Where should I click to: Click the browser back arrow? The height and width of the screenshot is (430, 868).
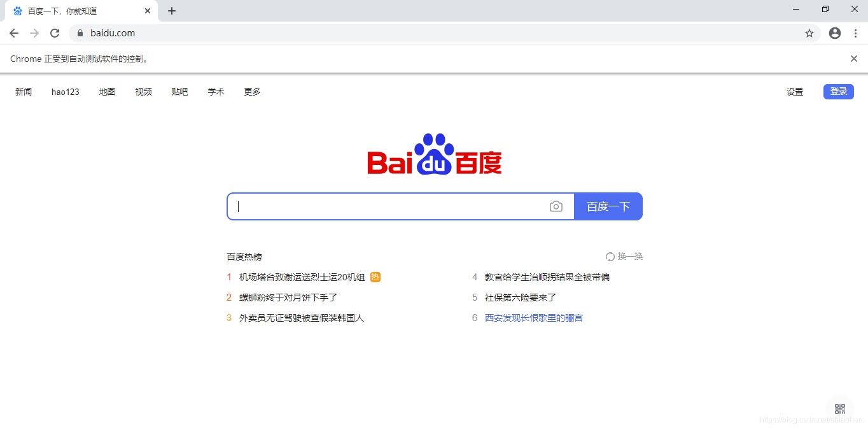(x=14, y=33)
